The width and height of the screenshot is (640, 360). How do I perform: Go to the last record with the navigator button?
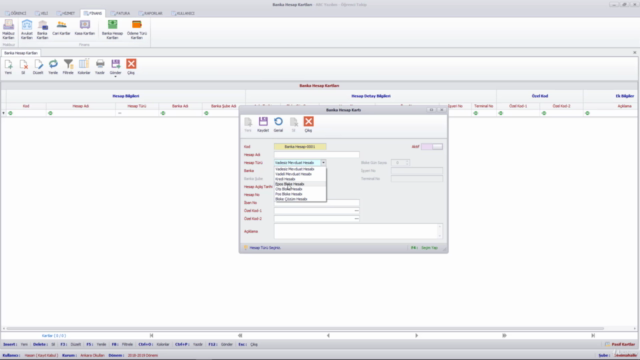click(x=593, y=336)
